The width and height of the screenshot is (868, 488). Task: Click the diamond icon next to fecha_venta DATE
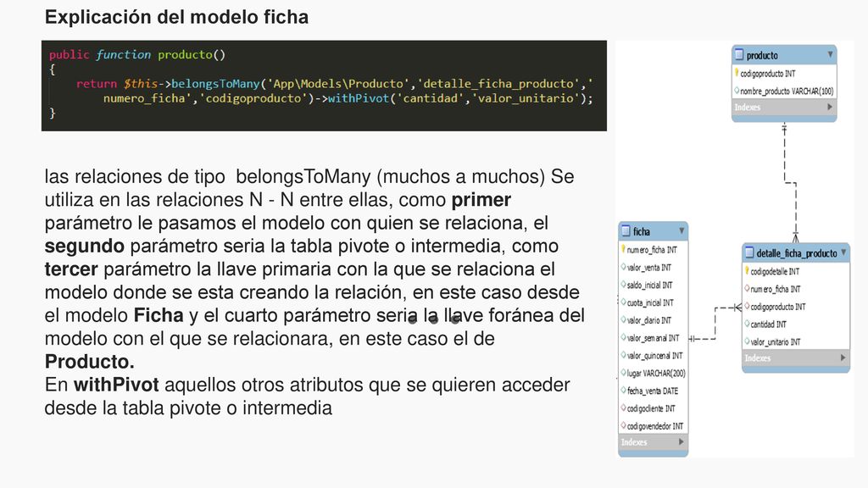pos(623,390)
